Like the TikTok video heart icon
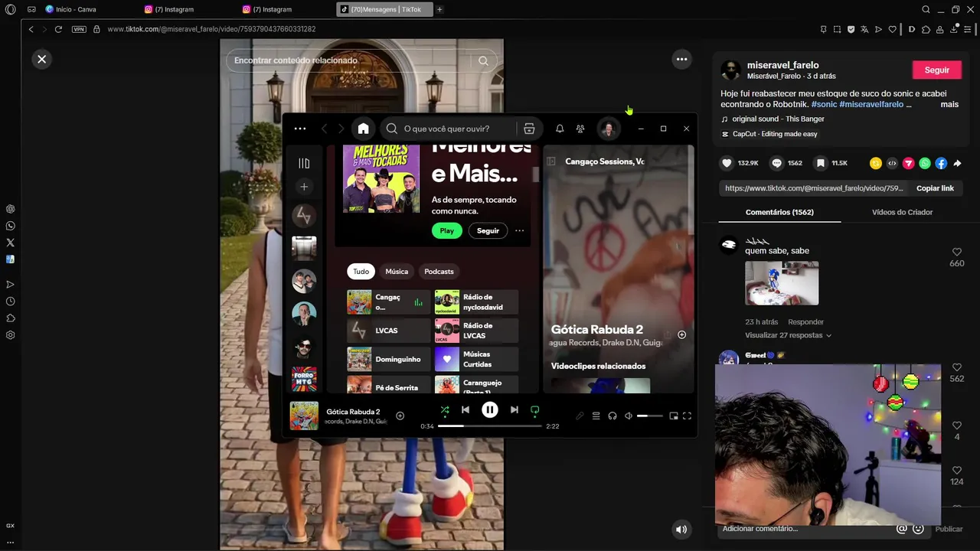The image size is (980, 551). tap(727, 163)
